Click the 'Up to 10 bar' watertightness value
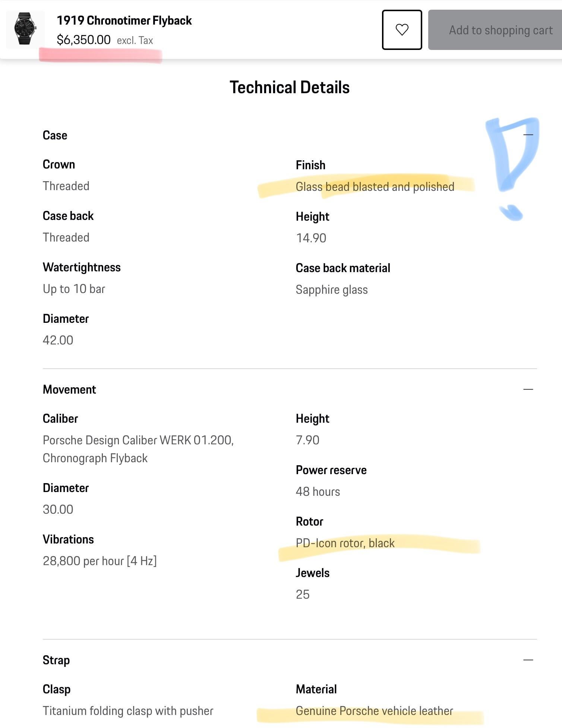562x728 pixels. [x=74, y=289]
